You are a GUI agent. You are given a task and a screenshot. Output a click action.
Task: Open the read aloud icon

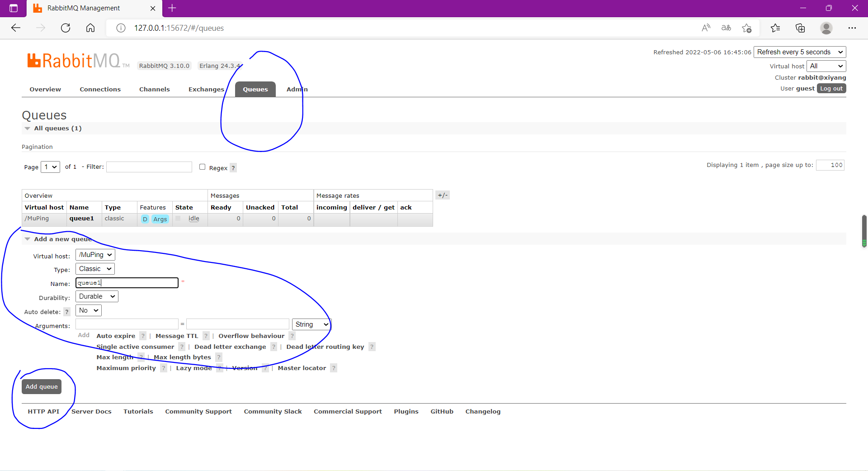(x=706, y=28)
